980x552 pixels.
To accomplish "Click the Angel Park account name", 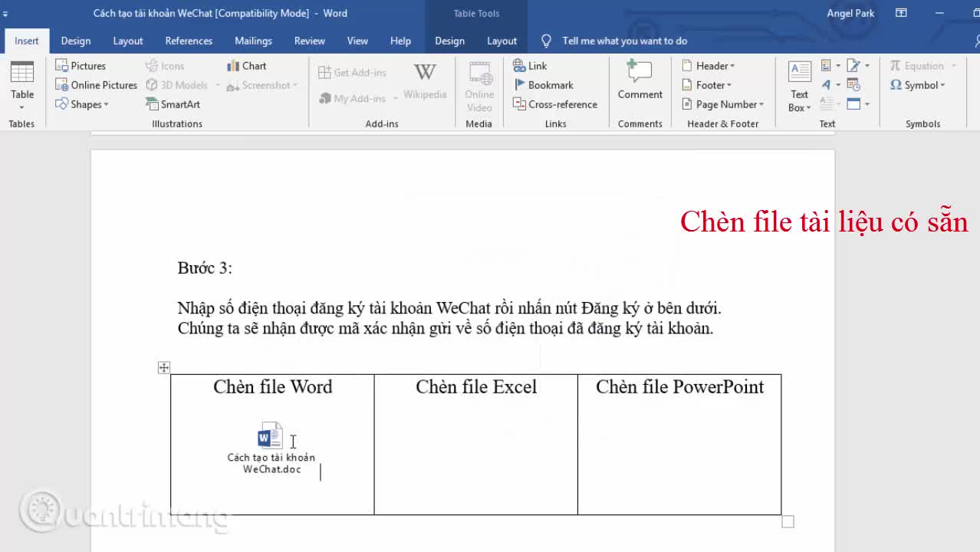I will click(x=850, y=13).
